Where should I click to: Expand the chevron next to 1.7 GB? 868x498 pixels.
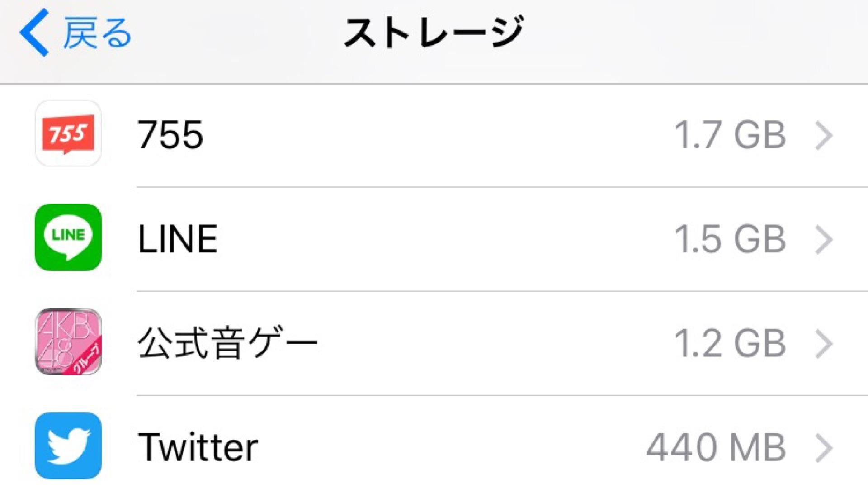point(824,135)
